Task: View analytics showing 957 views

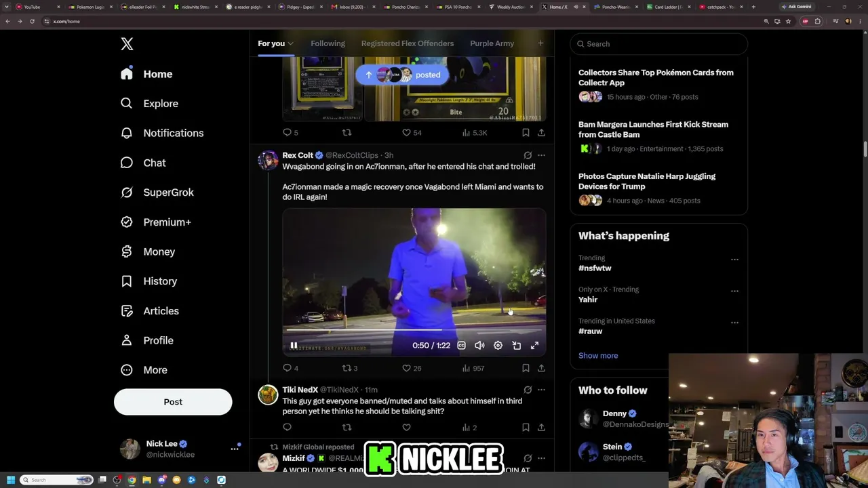Action: tap(473, 368)
